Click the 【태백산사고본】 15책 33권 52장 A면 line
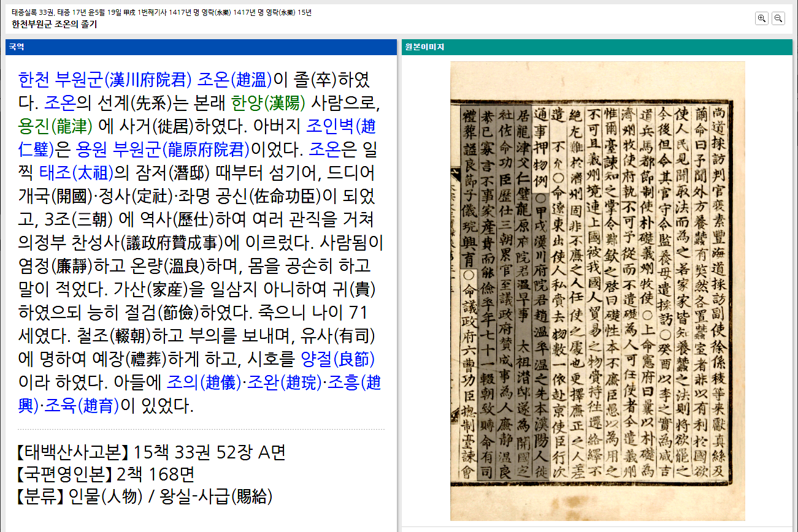 click(x=152, y=452)
